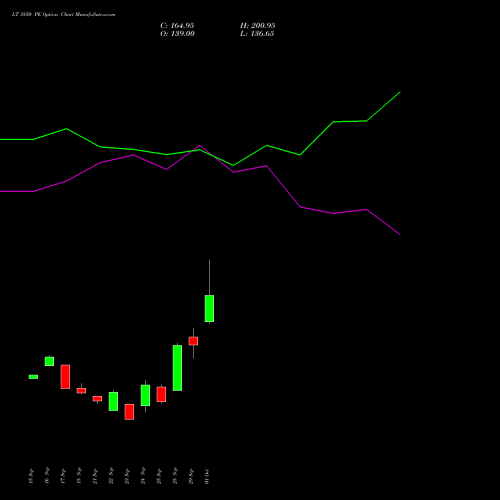Click the close value 'C: 164.95'
500x500 pixels.
click(x=177, y=26)
